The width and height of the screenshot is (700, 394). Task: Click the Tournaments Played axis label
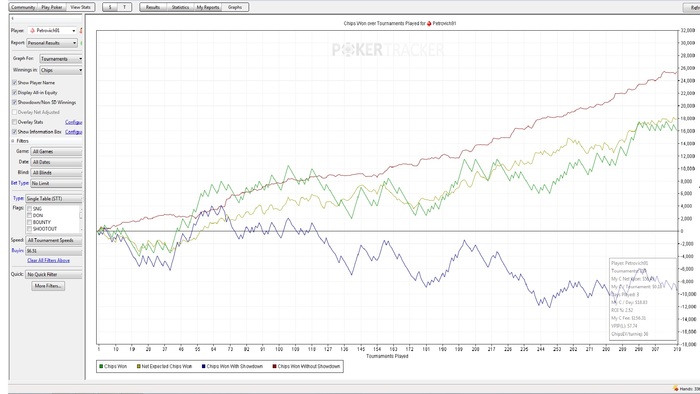[387, 357]
